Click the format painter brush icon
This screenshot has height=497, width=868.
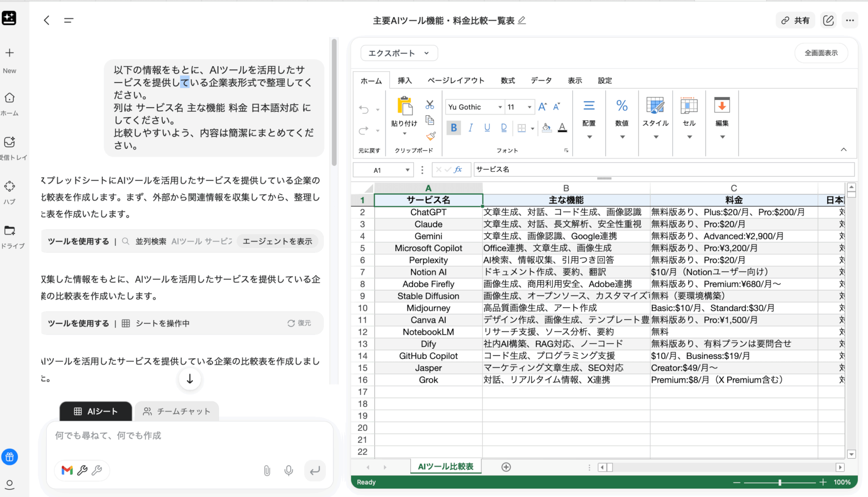click(431, 136)
